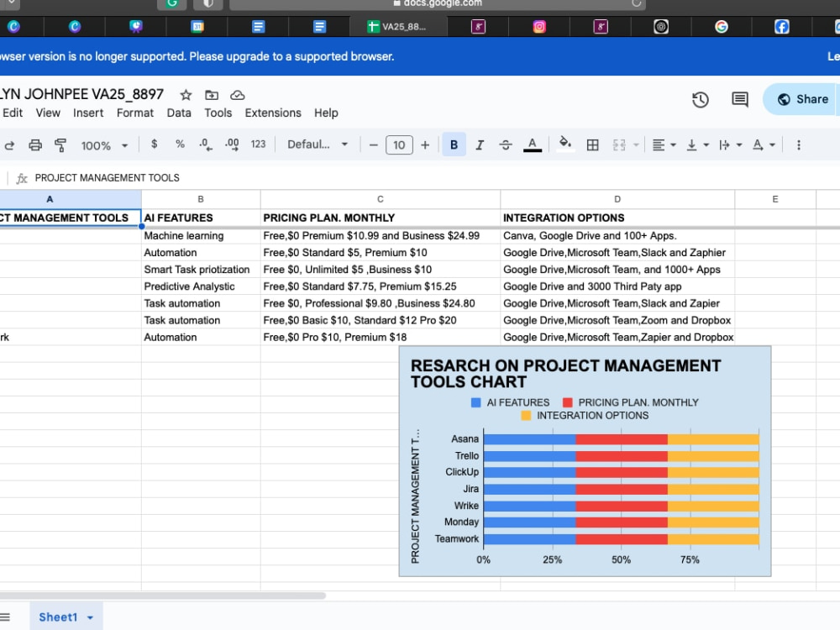Open zoom level 100% dropdown
The image size is (840, 630).
click(x=104, y=145)
